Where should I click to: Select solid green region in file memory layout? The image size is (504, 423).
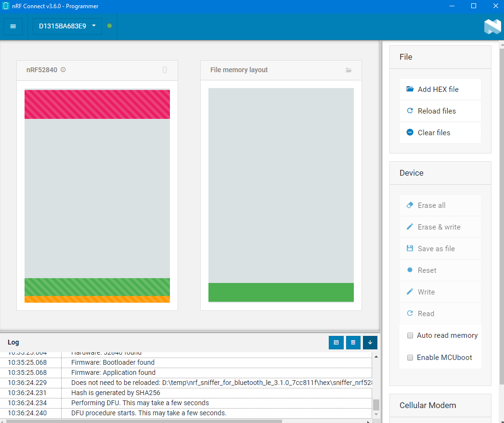point(281,292)
